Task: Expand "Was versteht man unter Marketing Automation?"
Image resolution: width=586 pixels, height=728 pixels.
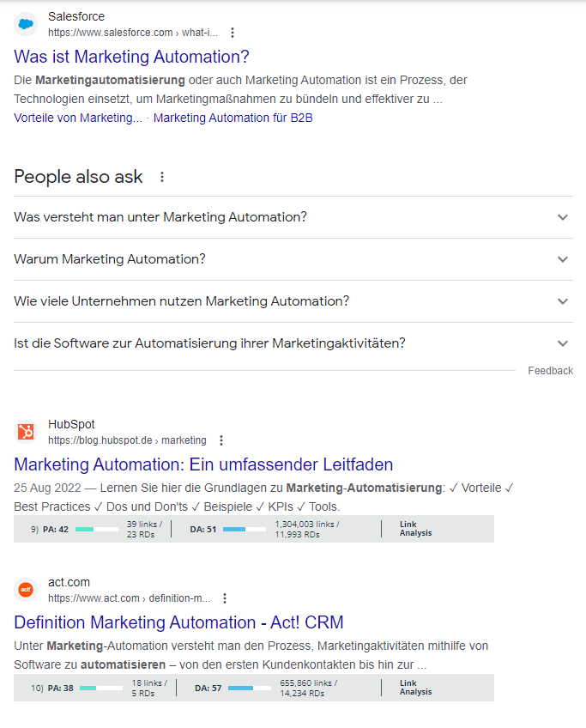Action: [563, 217]
